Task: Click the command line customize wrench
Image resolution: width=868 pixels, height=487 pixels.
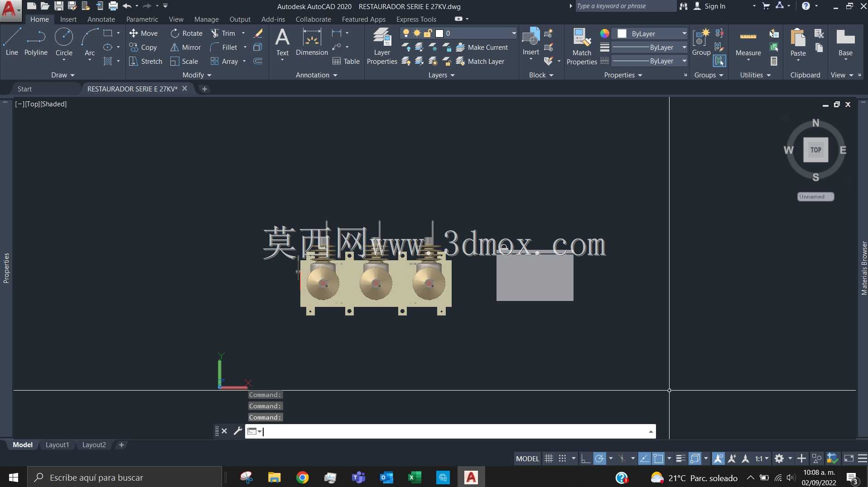Action: tap(238, 431)
